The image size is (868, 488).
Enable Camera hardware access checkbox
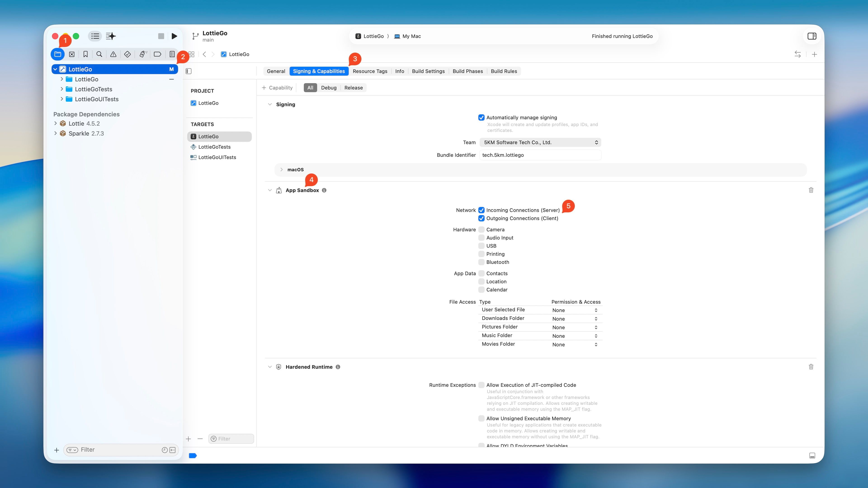[481, 230]
